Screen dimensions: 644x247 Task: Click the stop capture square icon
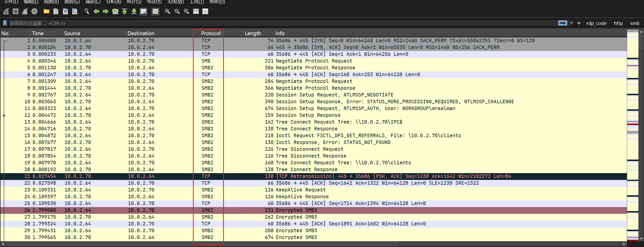[16, 11]
